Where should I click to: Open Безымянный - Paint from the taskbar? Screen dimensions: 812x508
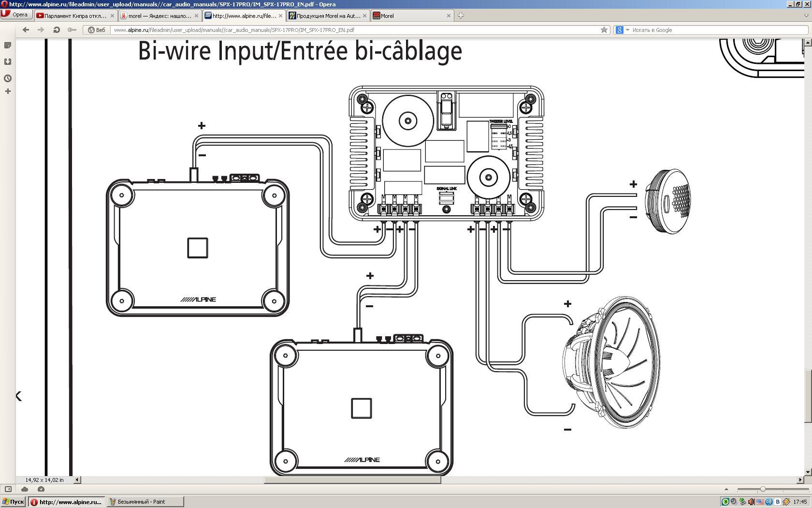click(145, 502)
